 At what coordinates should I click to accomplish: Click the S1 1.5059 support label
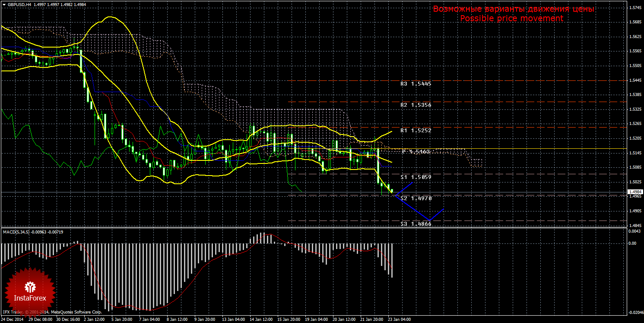[x=416, y=177]
